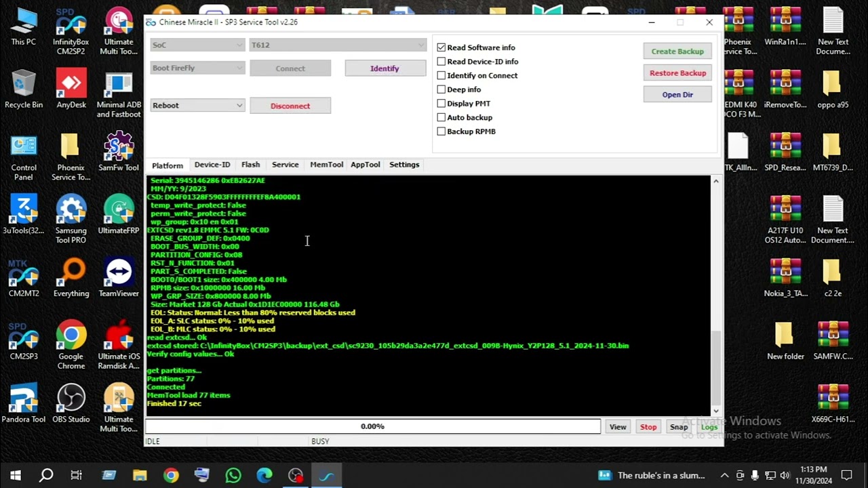
Task: Open the AppTool tab
Action: point(366,165)
